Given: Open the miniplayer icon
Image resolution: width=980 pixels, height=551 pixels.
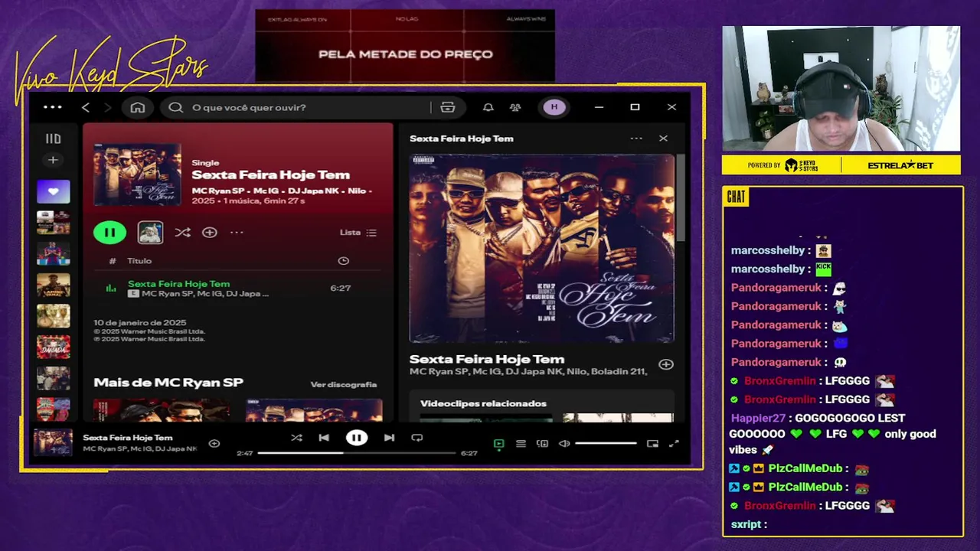Looking at the screenshot, I should coord(652,443).
